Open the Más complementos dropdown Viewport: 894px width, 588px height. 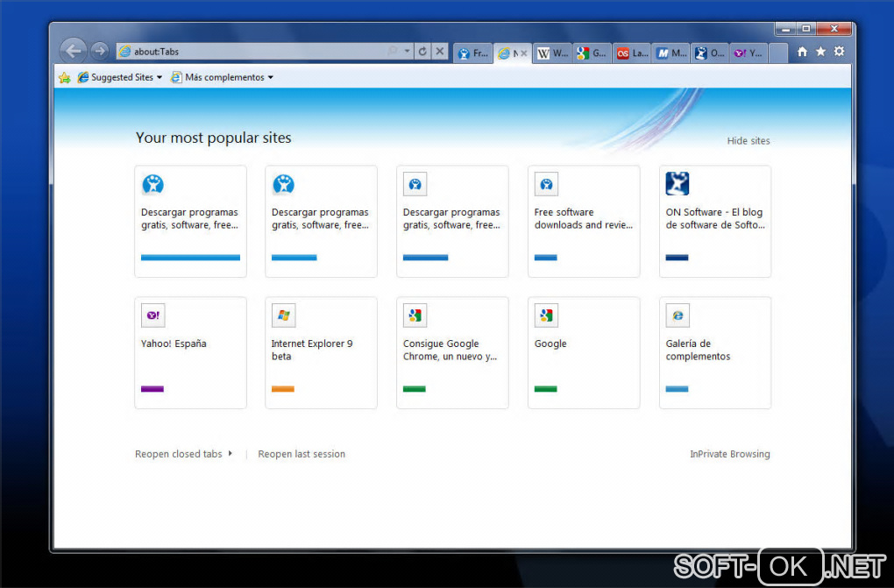(223, 77)
